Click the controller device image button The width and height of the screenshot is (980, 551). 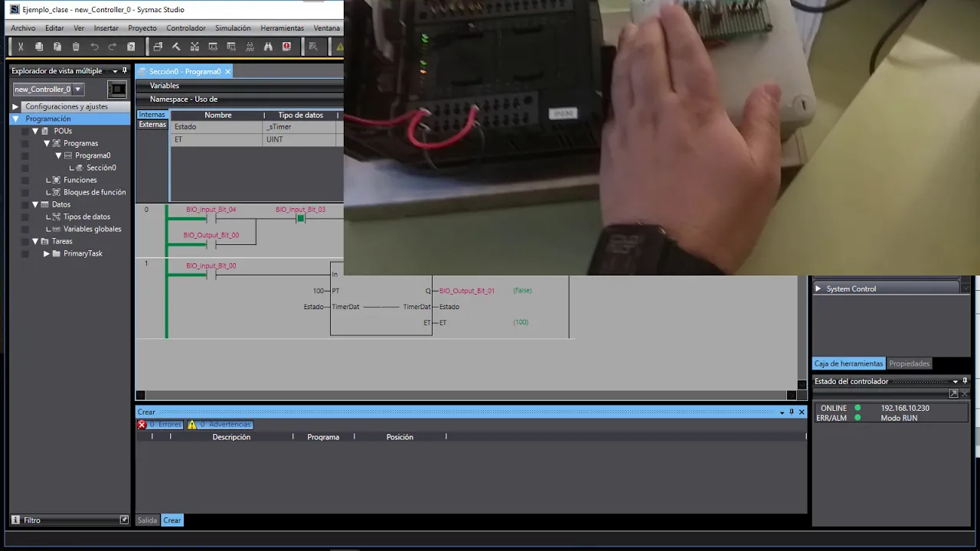(x=117, y=90)
